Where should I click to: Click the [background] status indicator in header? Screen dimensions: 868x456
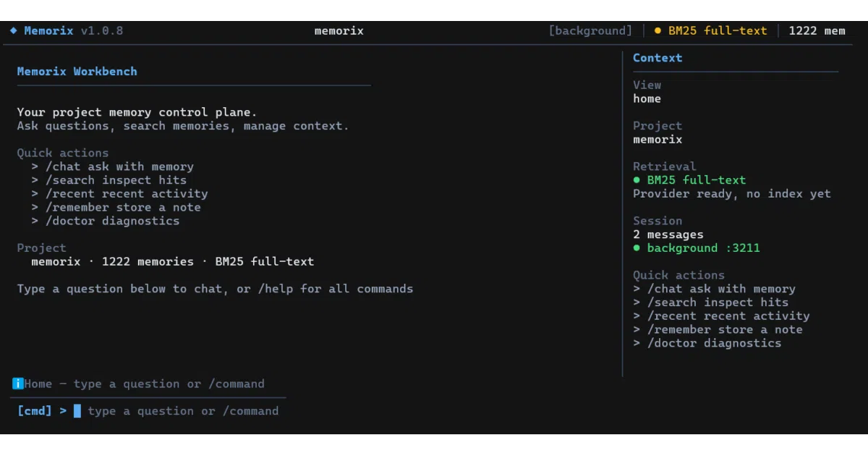point(590,30)
